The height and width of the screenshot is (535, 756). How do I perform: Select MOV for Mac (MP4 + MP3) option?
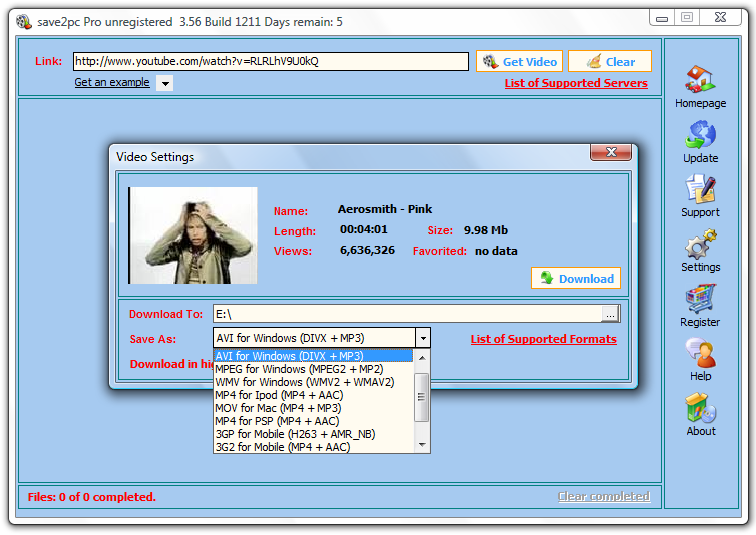click(313, 408)
